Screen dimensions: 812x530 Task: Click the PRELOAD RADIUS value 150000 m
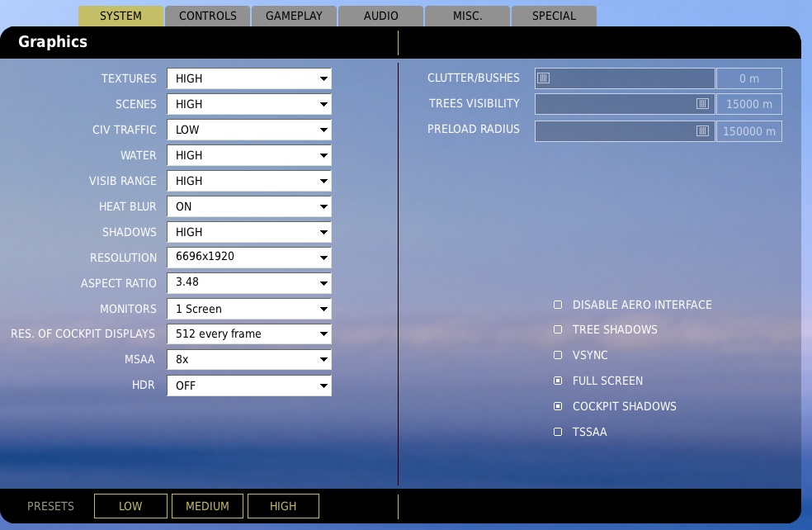(x=748, y=131)
